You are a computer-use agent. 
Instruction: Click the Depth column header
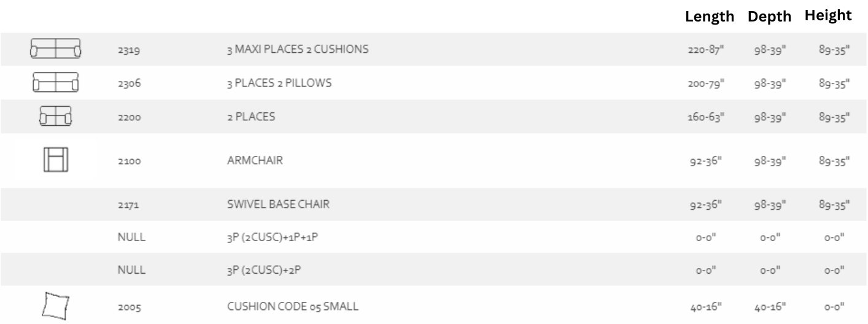(770, 17)
